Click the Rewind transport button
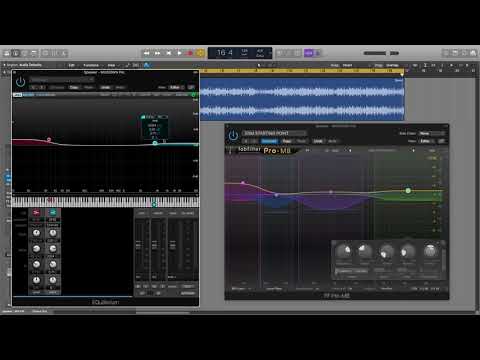Viewport: 480px width, 360px height. 146,53
